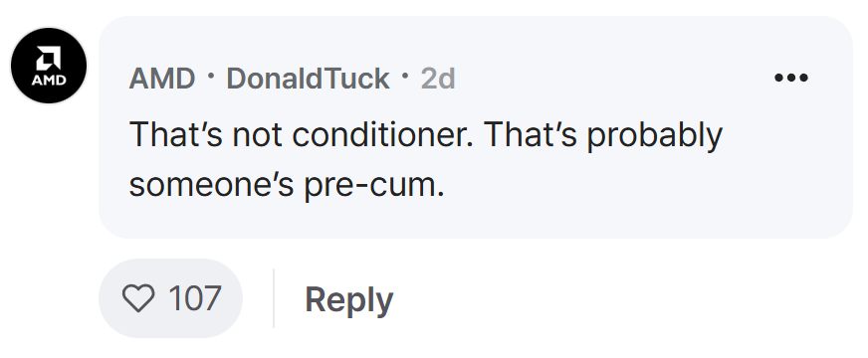868x358 pixels.
Task: Click the white AMD text inside avatar
Action: pos(49,81)
